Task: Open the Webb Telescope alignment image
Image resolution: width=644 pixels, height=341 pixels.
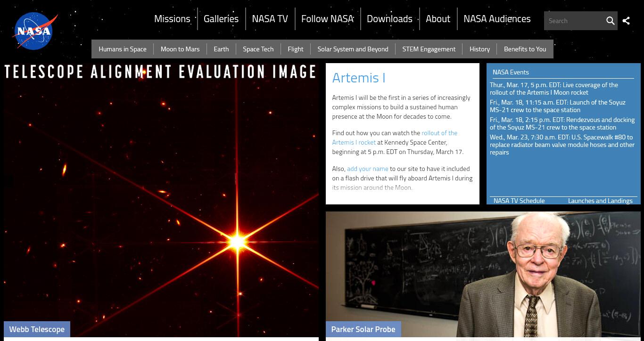Action: (x=161, y=200)
